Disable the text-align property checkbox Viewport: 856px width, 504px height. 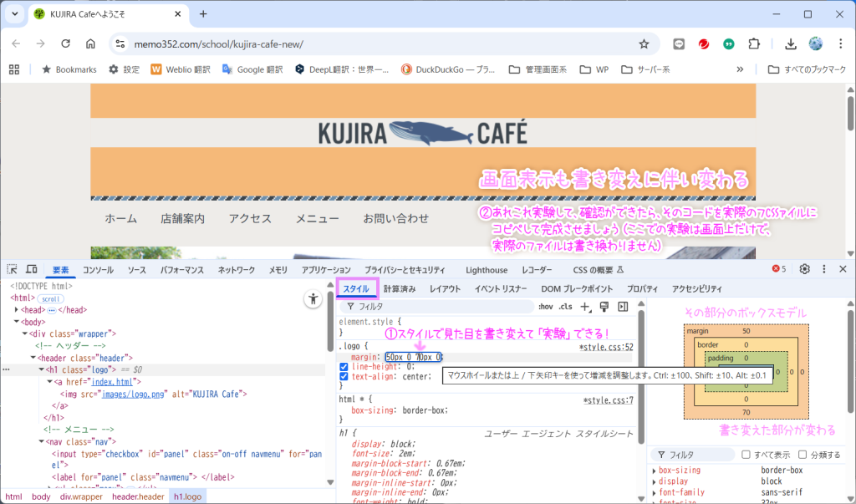coord(344,376)
